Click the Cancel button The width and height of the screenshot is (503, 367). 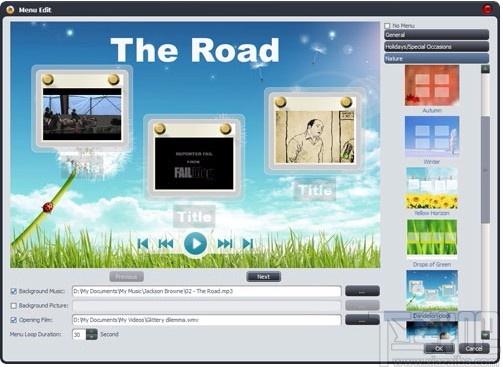pyautogui.click(x=474, y=349)
